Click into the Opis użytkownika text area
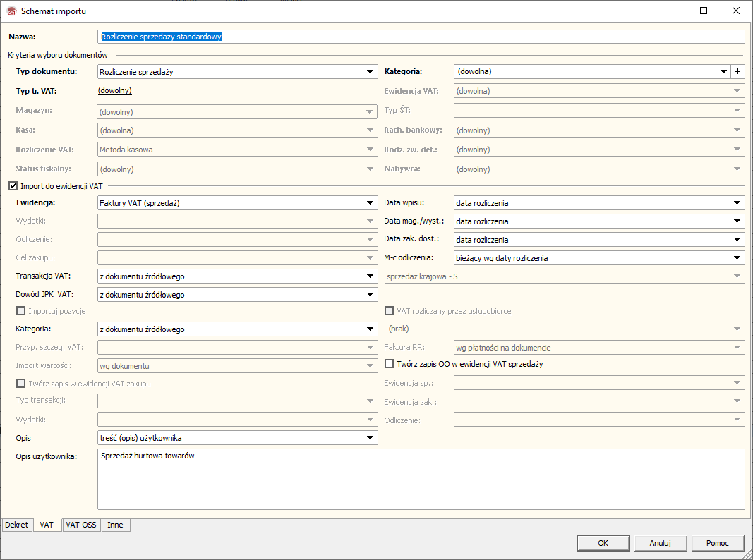 421,480
